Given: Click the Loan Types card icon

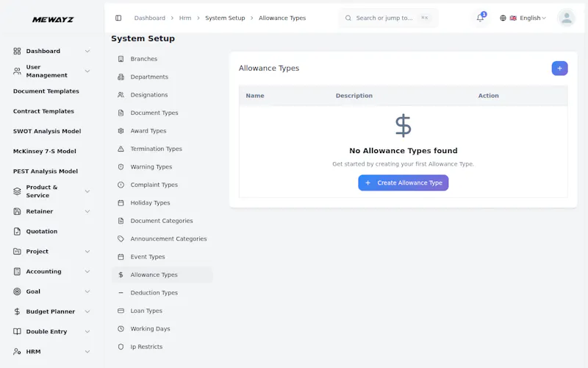Looking at the screenshot, I should click(x=121, y=311).
